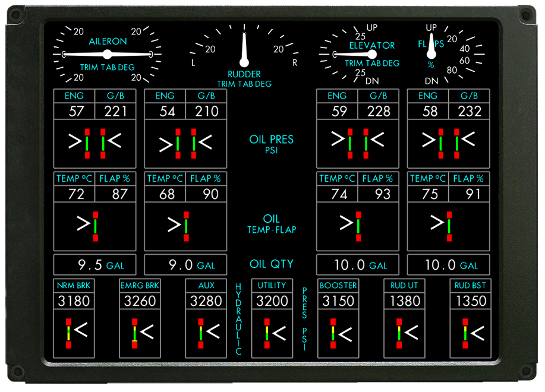Select the BOOSTER pressure value 3150
This screenshot has width=545, height=392.
coord(338,301)
